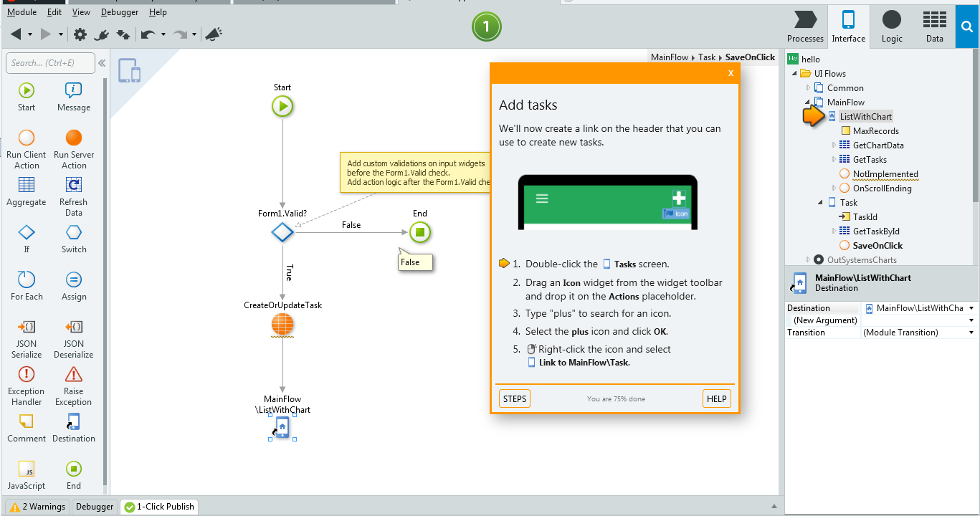
Task: Pick the Run Server Action tool
Action: point(74,149)
